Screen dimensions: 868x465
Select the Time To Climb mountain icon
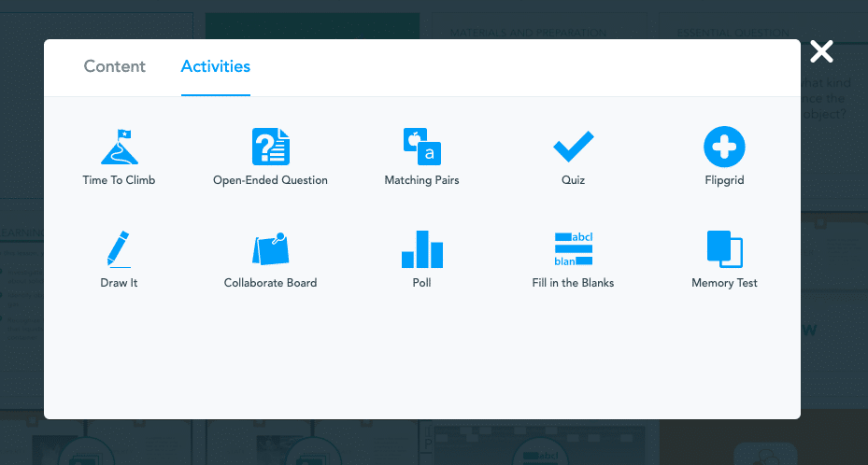[x=119, y=148]
